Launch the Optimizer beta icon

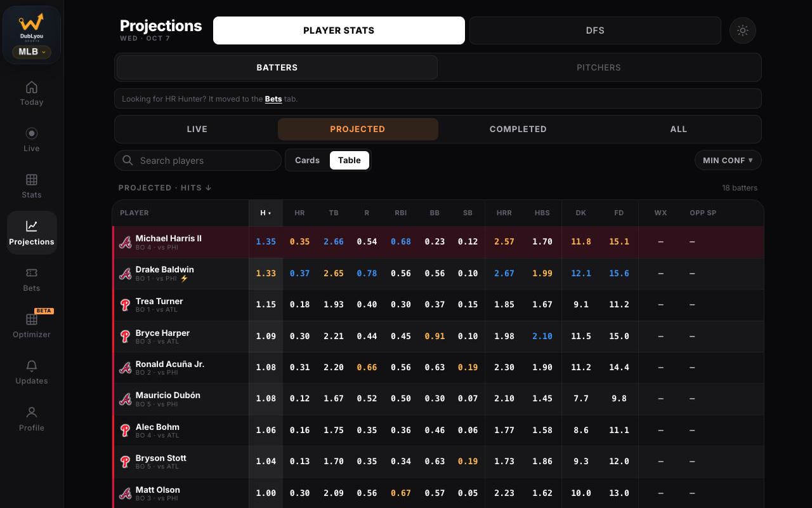pos(32,319)
